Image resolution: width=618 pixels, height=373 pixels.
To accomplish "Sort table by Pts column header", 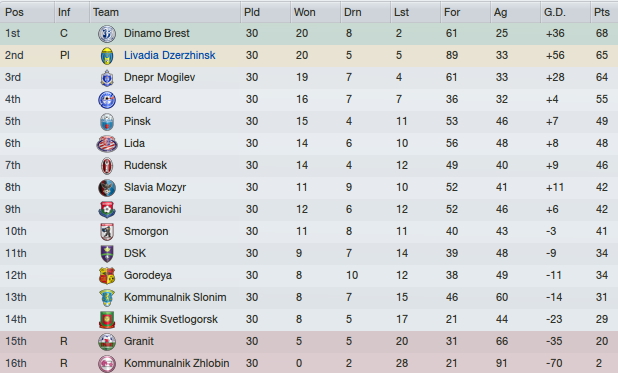I will [x=604, y=12].
